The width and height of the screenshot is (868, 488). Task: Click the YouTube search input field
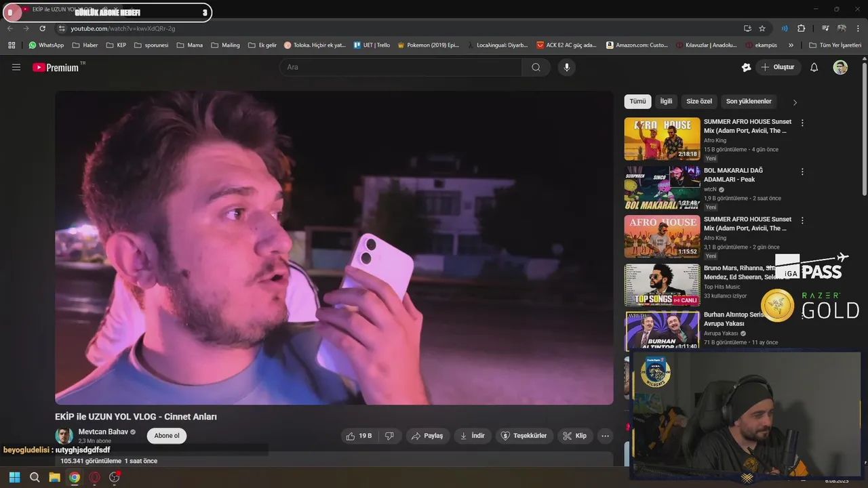401,67
